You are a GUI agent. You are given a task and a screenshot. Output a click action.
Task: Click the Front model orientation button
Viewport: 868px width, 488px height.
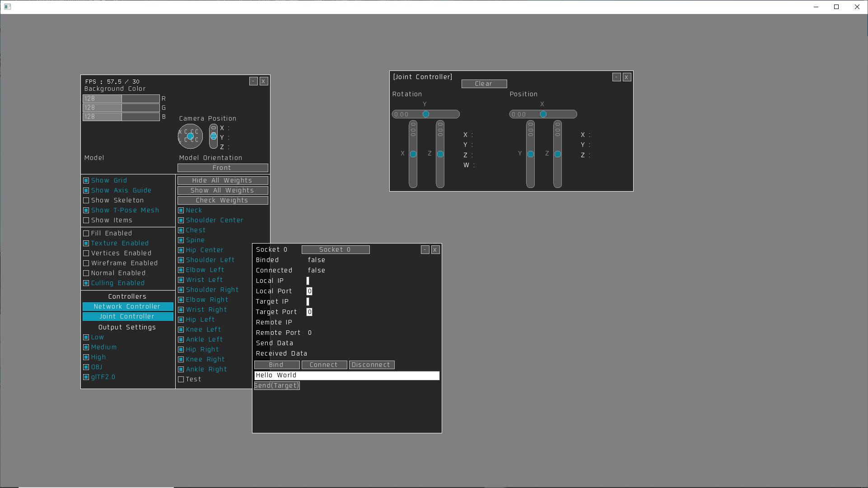pos(223,168)
